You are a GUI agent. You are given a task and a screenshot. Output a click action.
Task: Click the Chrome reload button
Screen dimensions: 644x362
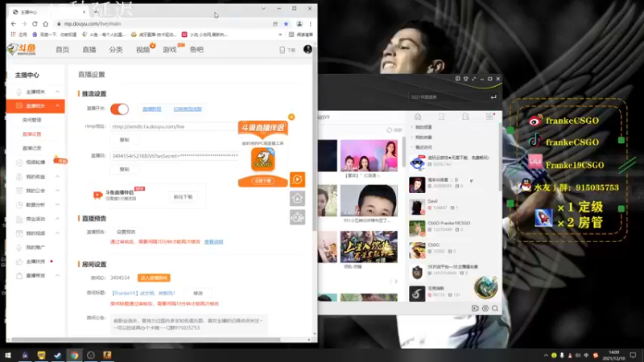click(35, 24)
